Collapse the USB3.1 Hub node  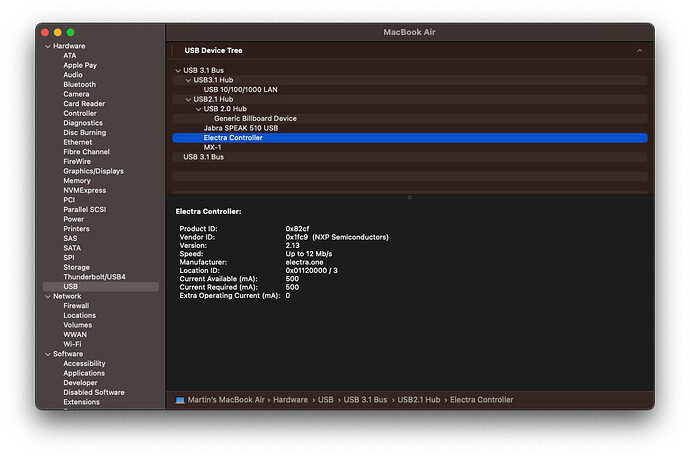click(188, 80)
